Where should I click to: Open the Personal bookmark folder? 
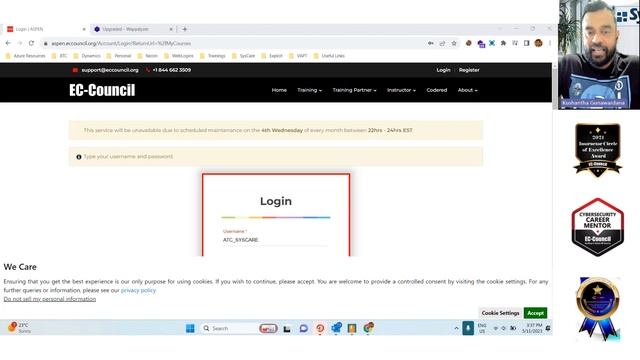[119, 56]
